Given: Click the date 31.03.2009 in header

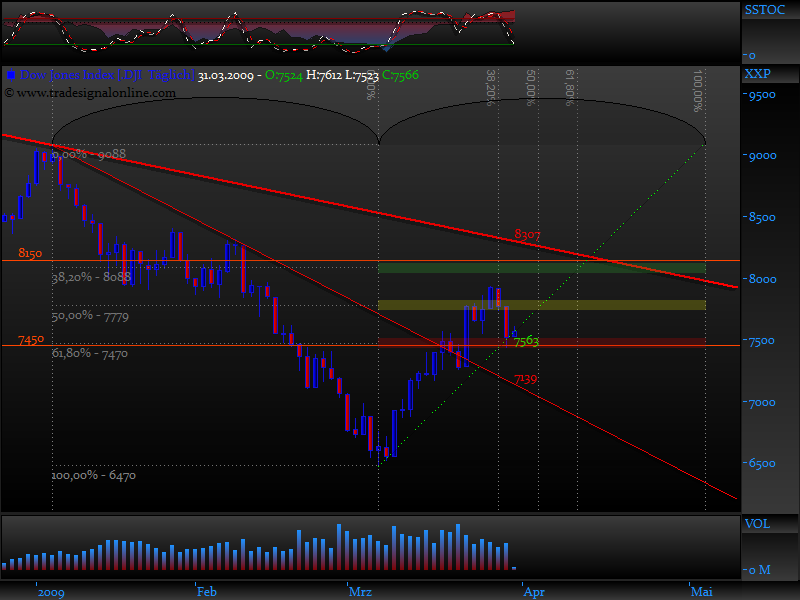Looking at the screenshot, I should (226, 76).
